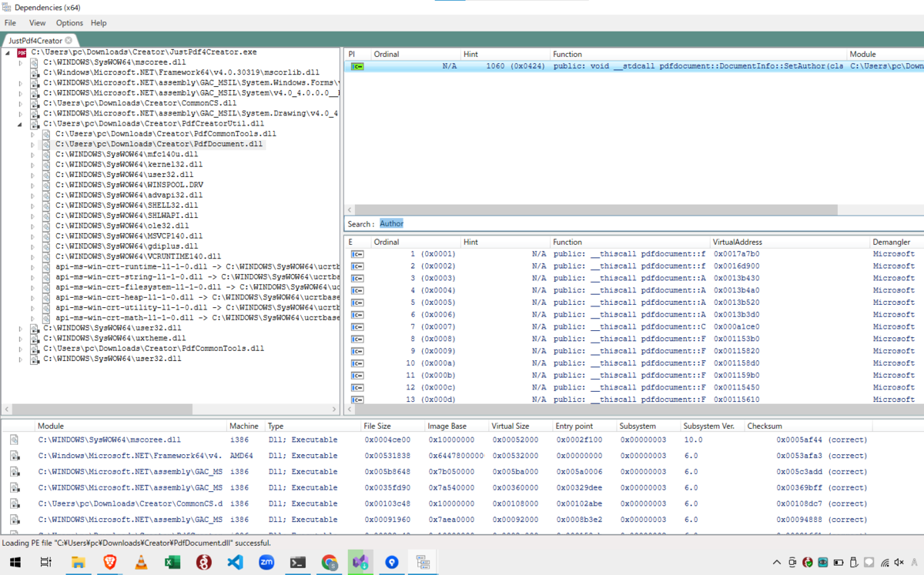This screenshot has height=575, width=924.
Task: Click checksum 0x0005af44 (correct) cell
Action: 822,440
